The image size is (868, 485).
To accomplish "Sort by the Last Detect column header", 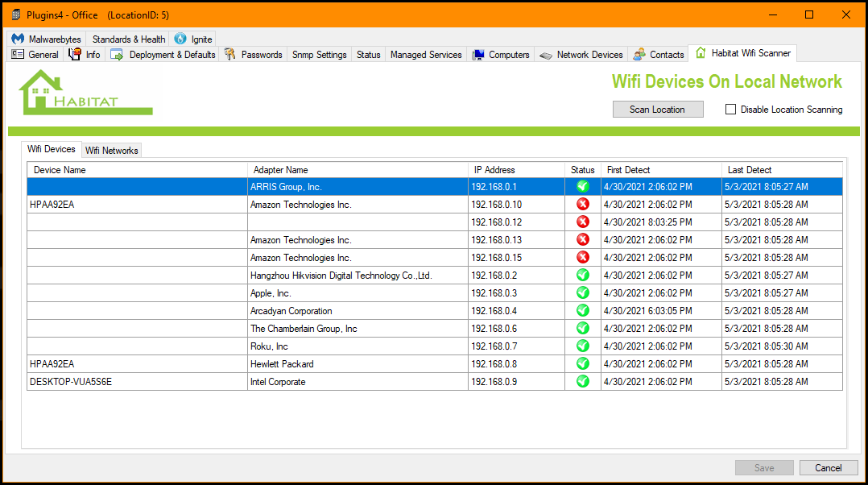I will 749,170.
